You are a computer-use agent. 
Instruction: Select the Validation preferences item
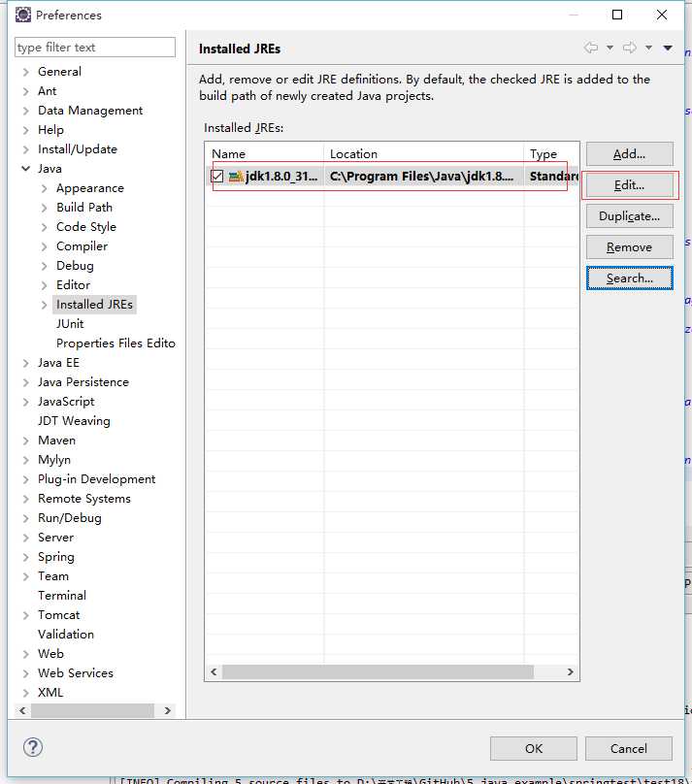click(x=66, y=635)
